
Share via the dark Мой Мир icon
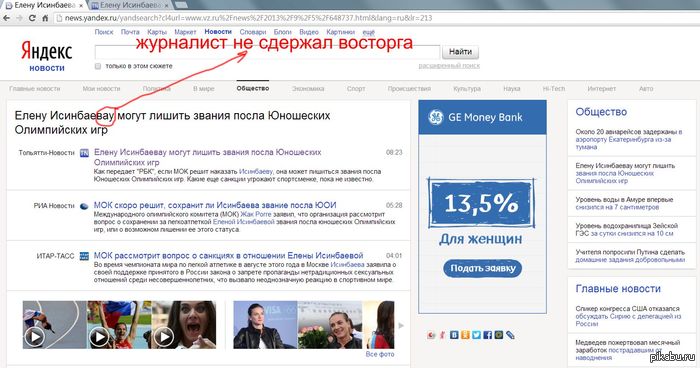(499, 335)
